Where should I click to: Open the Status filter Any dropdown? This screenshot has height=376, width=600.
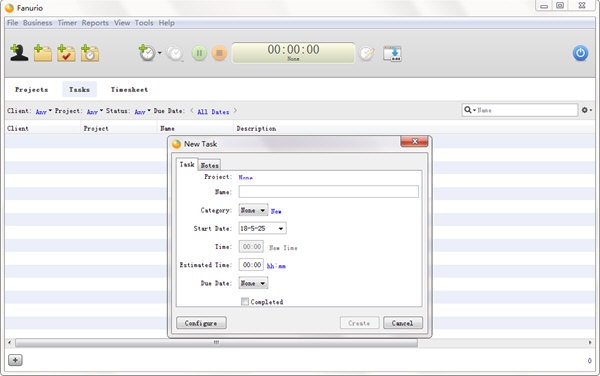pos(142,112)
